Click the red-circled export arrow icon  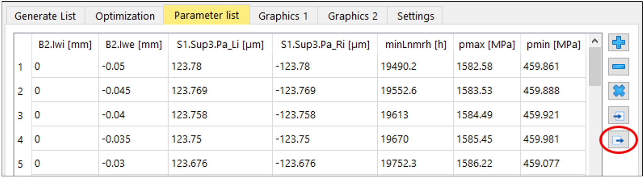tap(618, 140)
